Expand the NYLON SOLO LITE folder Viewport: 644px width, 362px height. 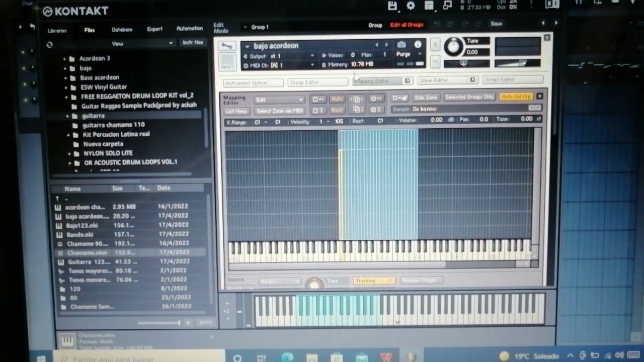(70, 153)
